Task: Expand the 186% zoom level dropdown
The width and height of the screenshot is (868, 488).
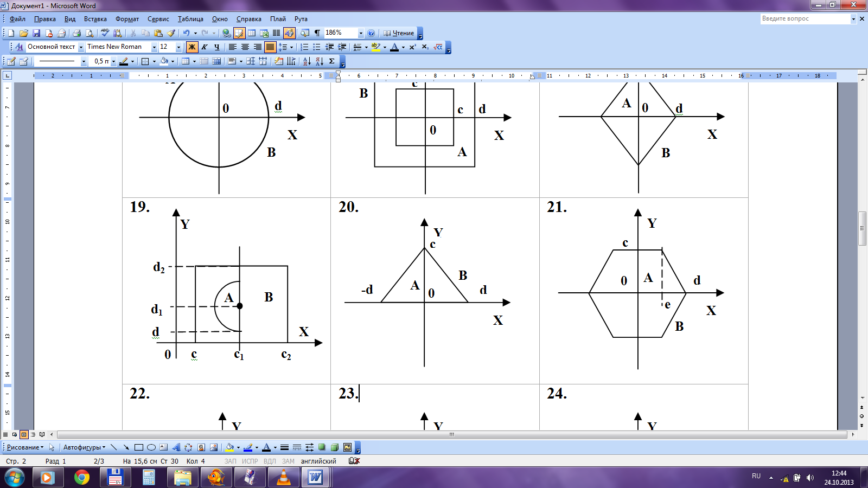Action: [360, 33]
